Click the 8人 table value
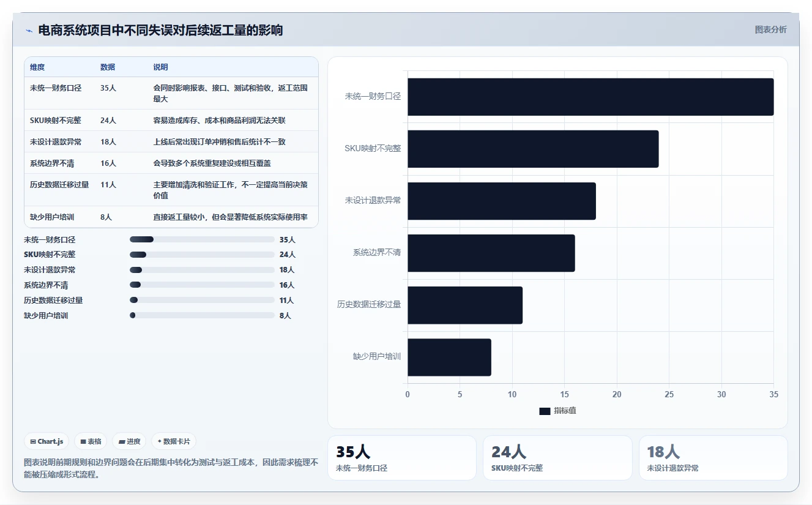Viewport: 812px width, 505px height. [x=106, y=217]
